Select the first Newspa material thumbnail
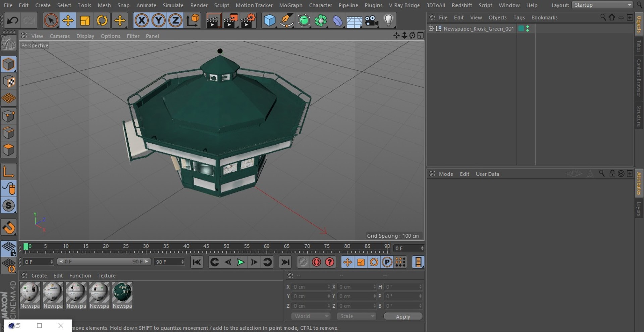This screenshot has height=332, width=644. [30, 295]
